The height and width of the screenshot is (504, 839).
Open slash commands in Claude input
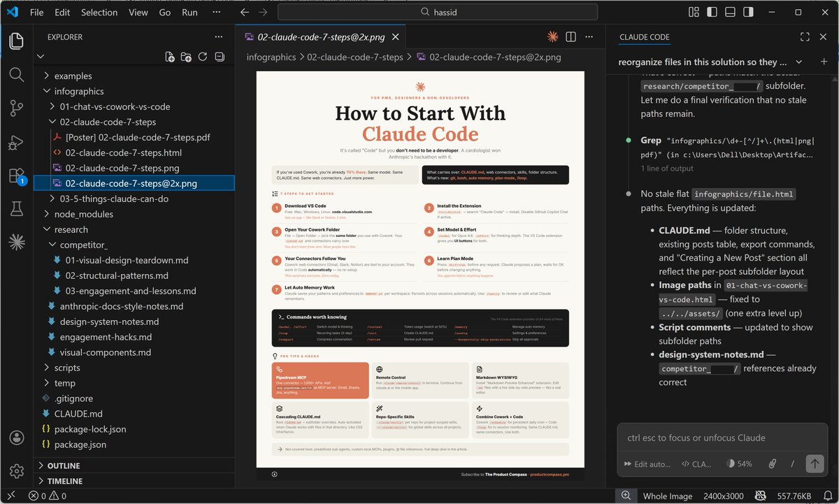click(792, 463)
